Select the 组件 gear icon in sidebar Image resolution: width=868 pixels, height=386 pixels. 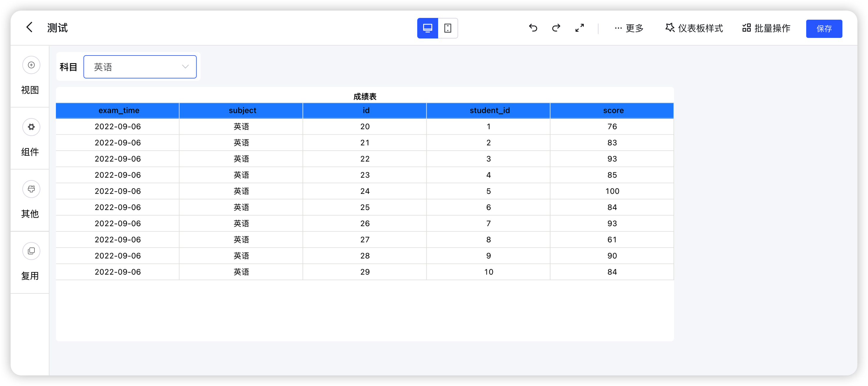pos(31,127)
